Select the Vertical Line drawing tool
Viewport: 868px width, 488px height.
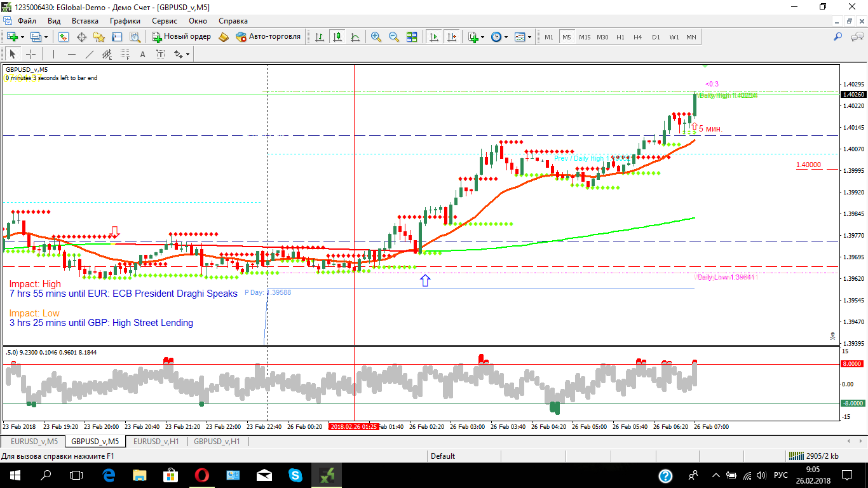54,54
